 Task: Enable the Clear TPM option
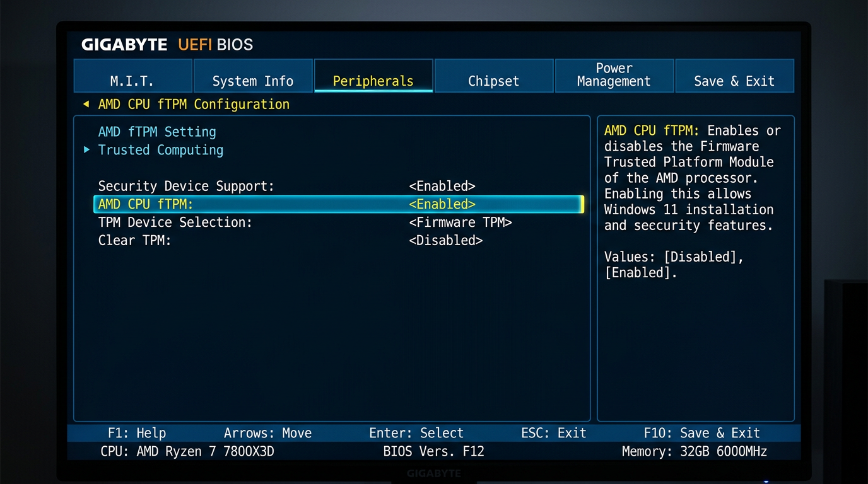pos(445,240)
